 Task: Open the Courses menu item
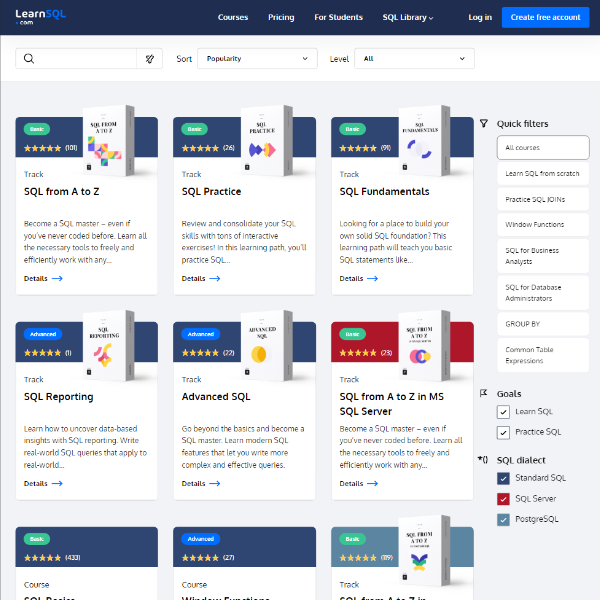pos(233,17)
